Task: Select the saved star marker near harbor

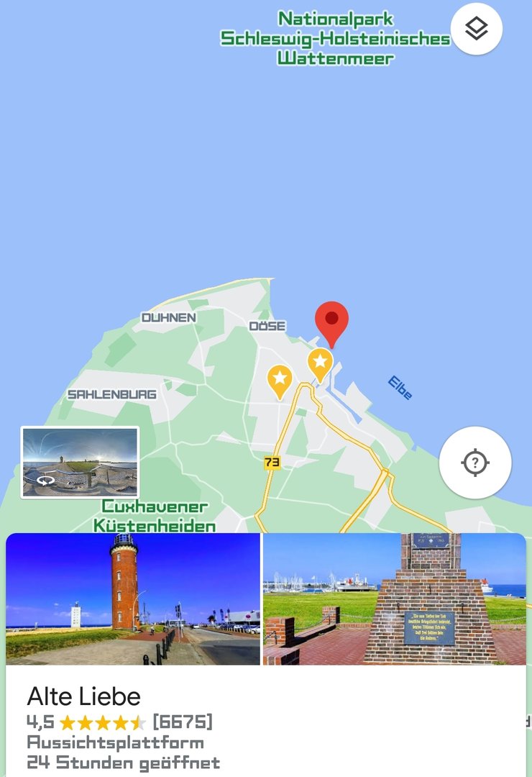Action: pyautogui.click(x=320, y=365)
